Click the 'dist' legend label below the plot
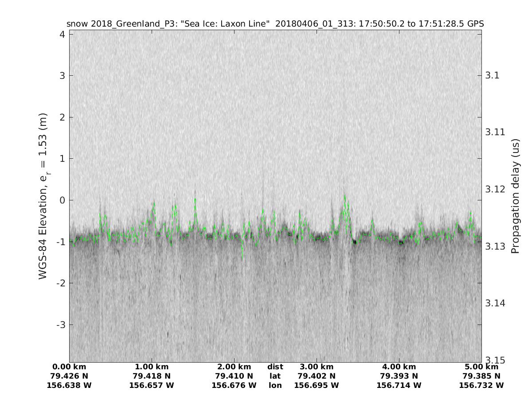Screen dimensions: 532x399 [x=275, y=367]
